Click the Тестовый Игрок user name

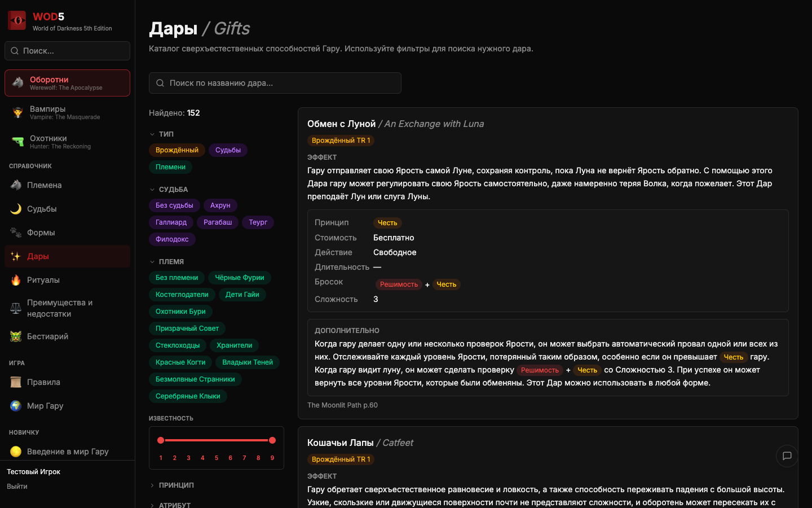tap(33, 472)
